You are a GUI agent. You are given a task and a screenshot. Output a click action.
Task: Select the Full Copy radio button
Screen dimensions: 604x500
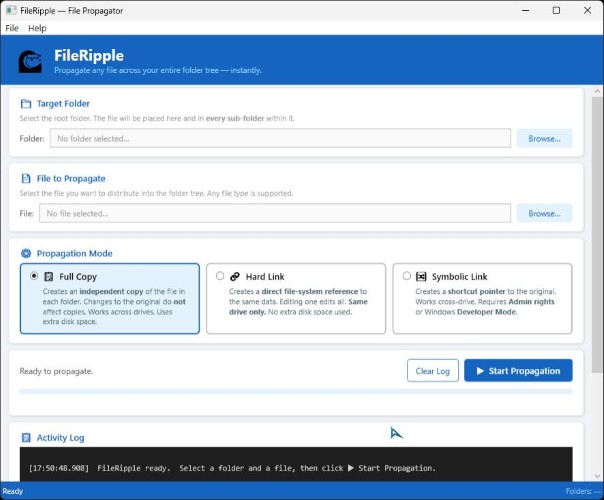pos(34,276)
